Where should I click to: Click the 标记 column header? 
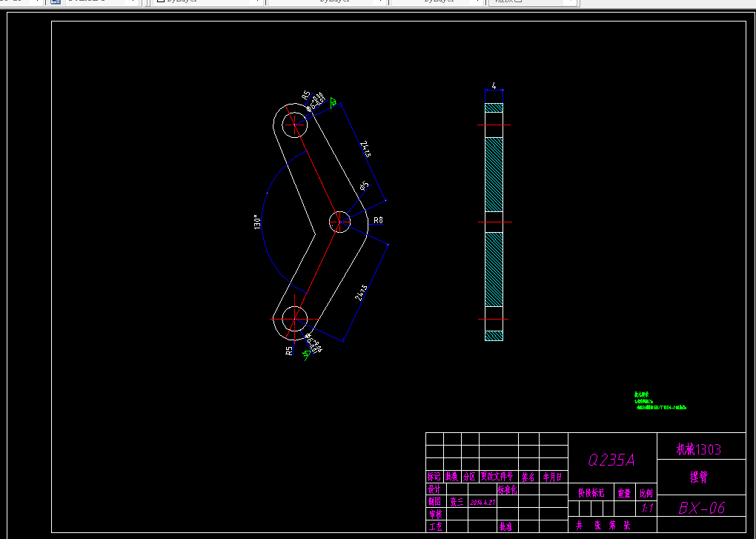[x=434, y=476]
